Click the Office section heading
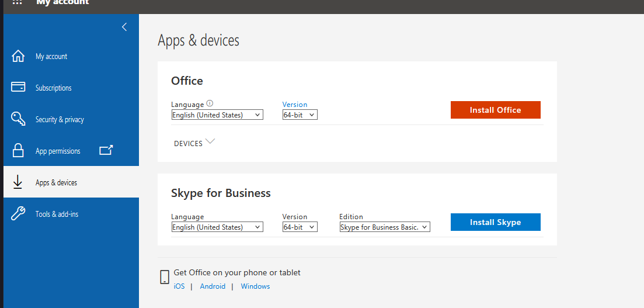The image size is (644, 308). click(x=187, y=81)
